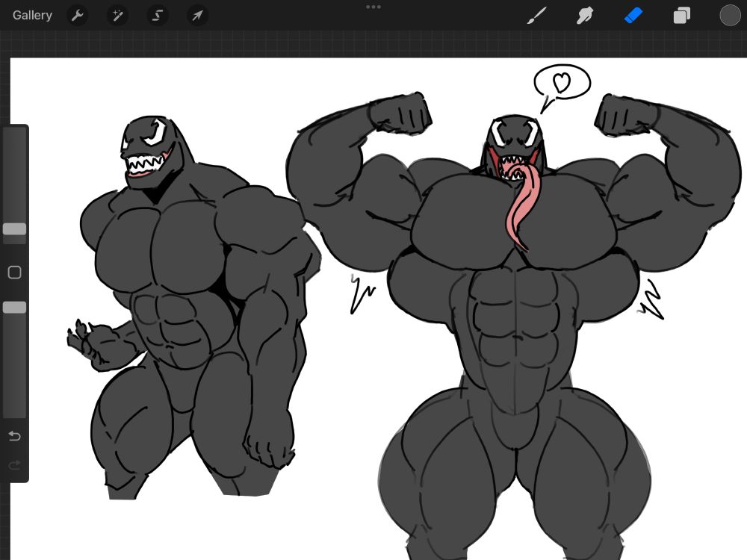Undo the last stroke
This screenshot has width=747, height=560.
click(15, 436)
